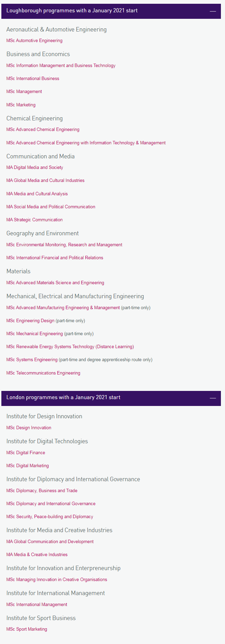The height and width of the screenshot is (644, 225).
Task: Open MA Digital Media and Society
Action: pyautogui.click(x=35, y=168)
